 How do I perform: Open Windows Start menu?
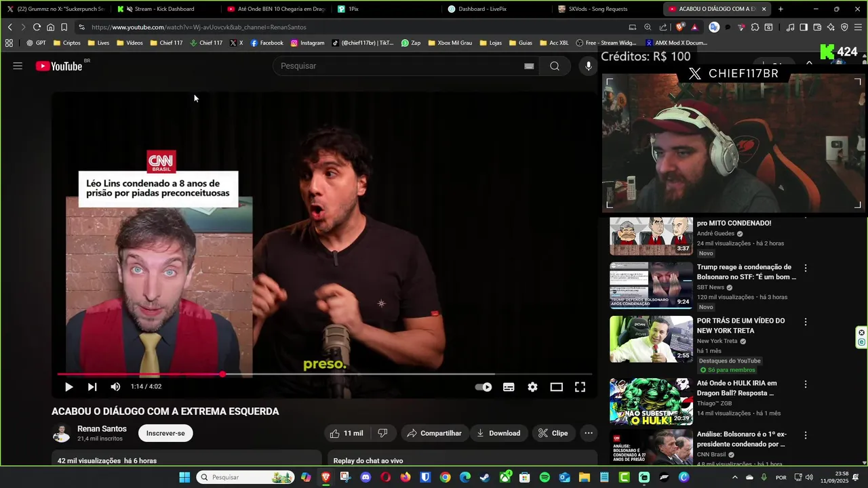[x=184, y=477]
